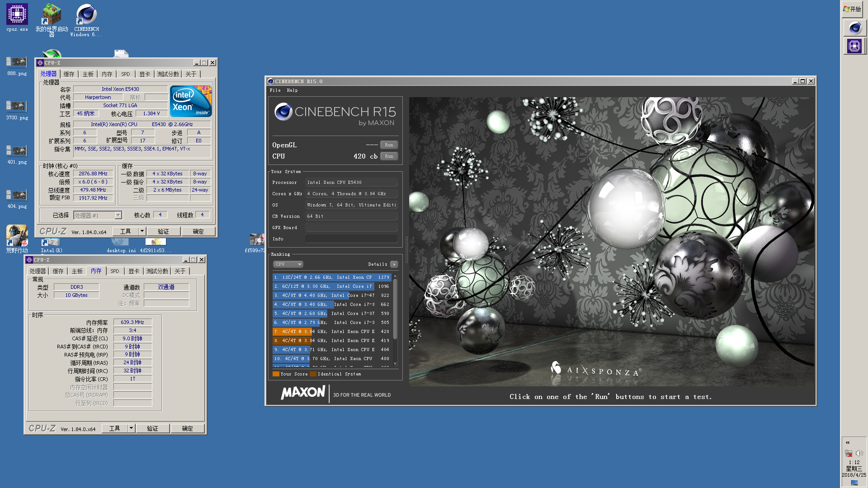Screen dimensions: 868x488
Task: Open 显卡 tab in upper CPU-Z
Action: (x=145, y=74)
